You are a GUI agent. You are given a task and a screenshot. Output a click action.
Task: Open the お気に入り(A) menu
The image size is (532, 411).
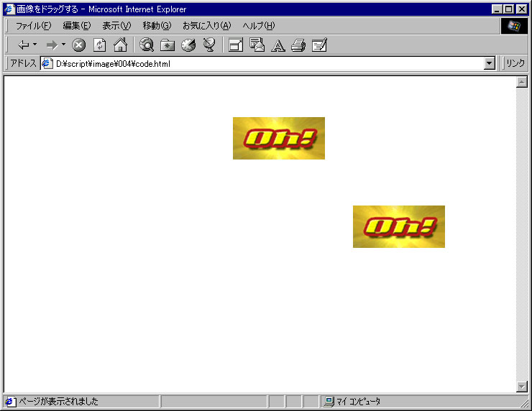pos(206,26)
